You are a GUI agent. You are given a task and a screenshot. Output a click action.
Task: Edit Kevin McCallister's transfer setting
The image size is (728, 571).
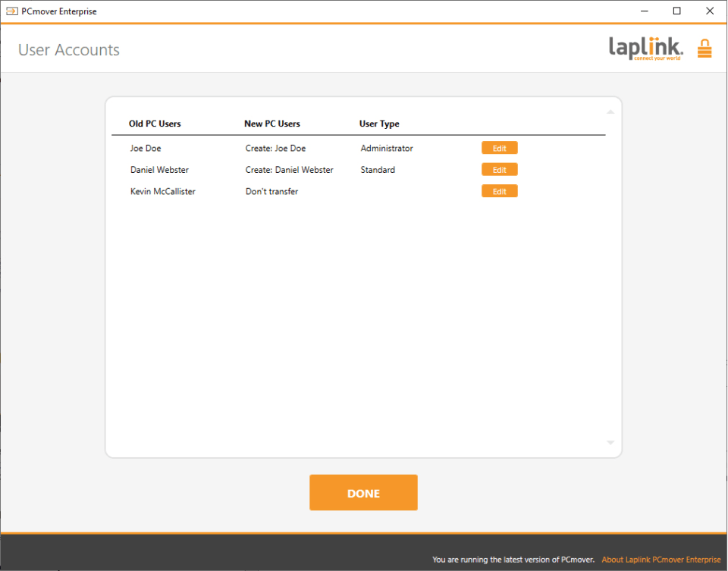[499, 192]
